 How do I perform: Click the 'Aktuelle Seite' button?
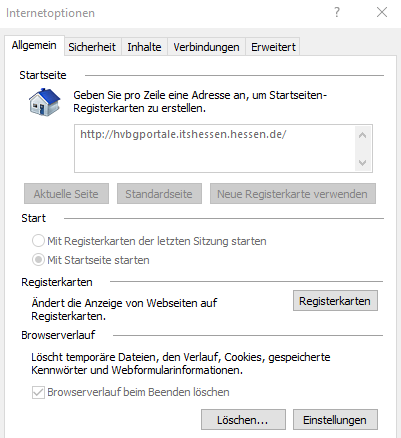pos(66,194)
